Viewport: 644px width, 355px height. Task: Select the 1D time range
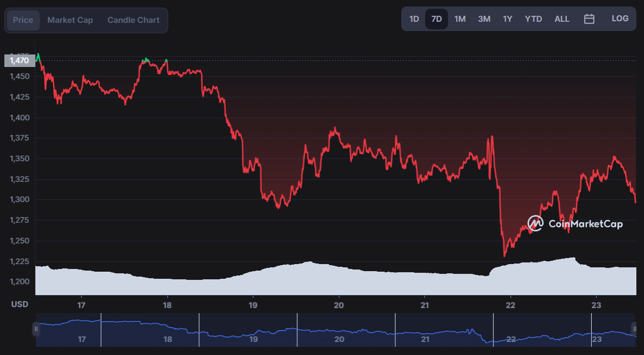pos(414,19)
